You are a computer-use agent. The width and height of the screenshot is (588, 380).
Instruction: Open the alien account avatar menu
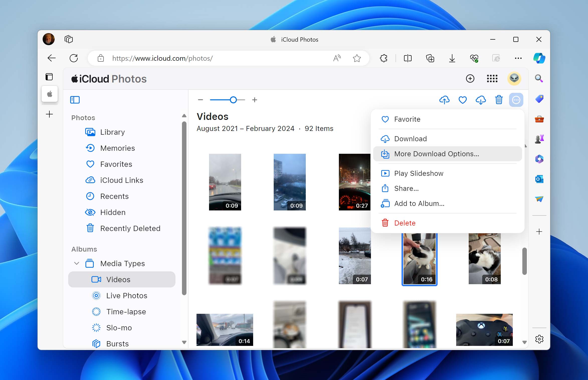(514, 79)
